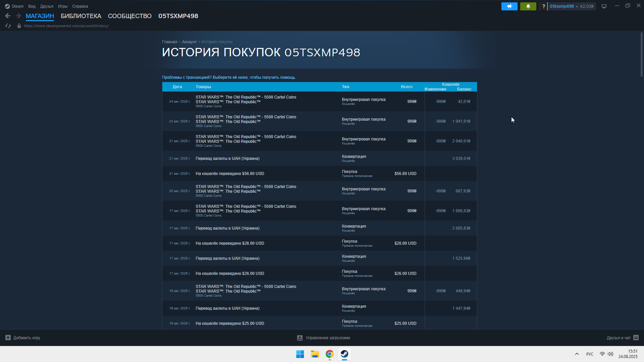The height and width of the screenshot is (362, 644).
Task: Click the plus icon to add a game
Action: click(8, 338)
